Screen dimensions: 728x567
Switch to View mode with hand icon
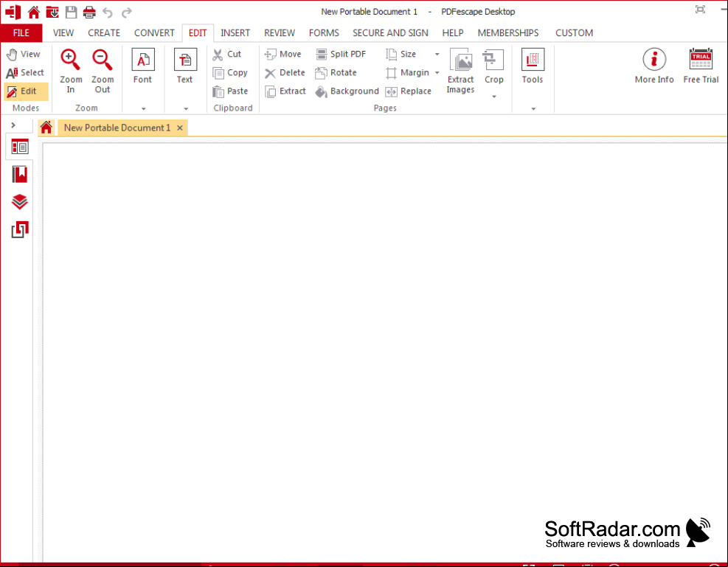tap(24, 55)
